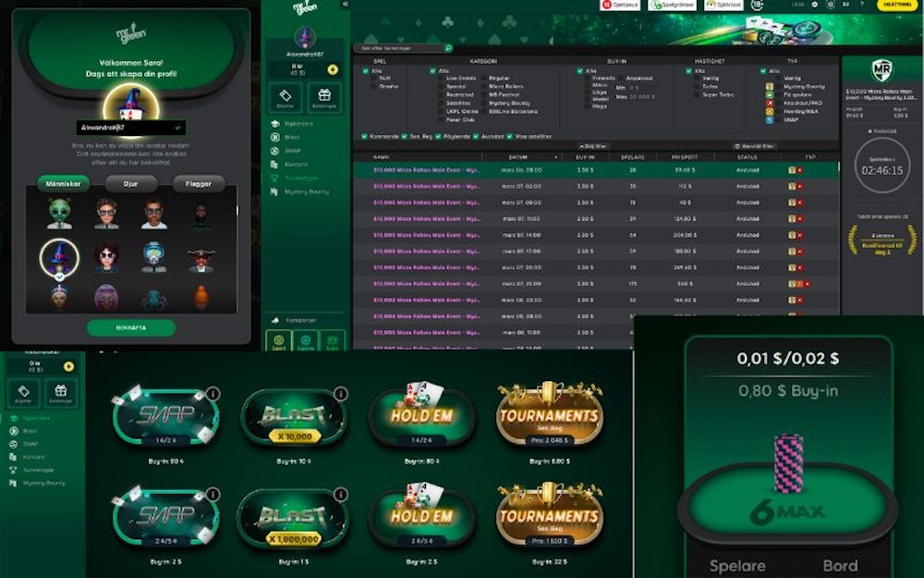Click the yellow deposit plus icon under Alexandra's balance
The width and height of the screenshot is (924, 578).
(333, 69)
